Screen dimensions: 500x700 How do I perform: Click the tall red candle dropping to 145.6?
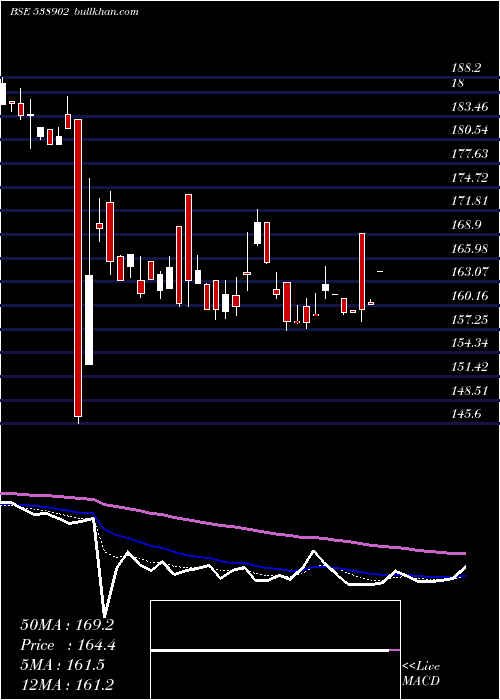pyautogui.click(x=78, y=268)
